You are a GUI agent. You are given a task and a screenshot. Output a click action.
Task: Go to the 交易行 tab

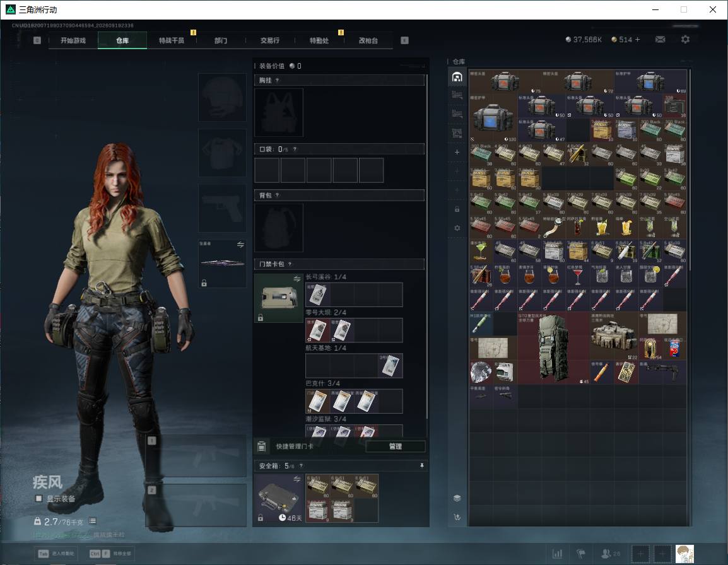(x=270, y=40)
